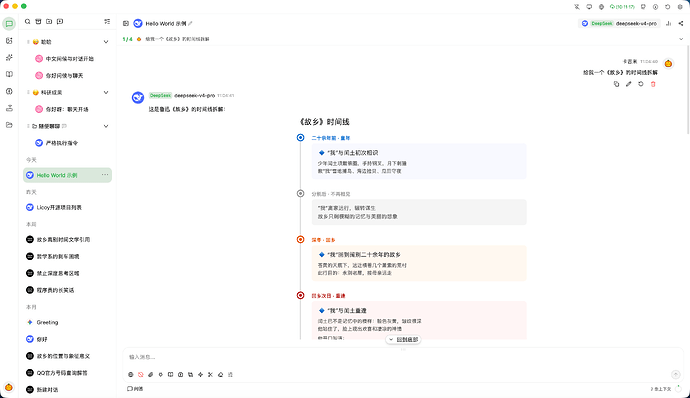This screenshot has width=690, height=398.
Task: Click the dark red fourth timeline node
Action: click(x=301, y=295)
